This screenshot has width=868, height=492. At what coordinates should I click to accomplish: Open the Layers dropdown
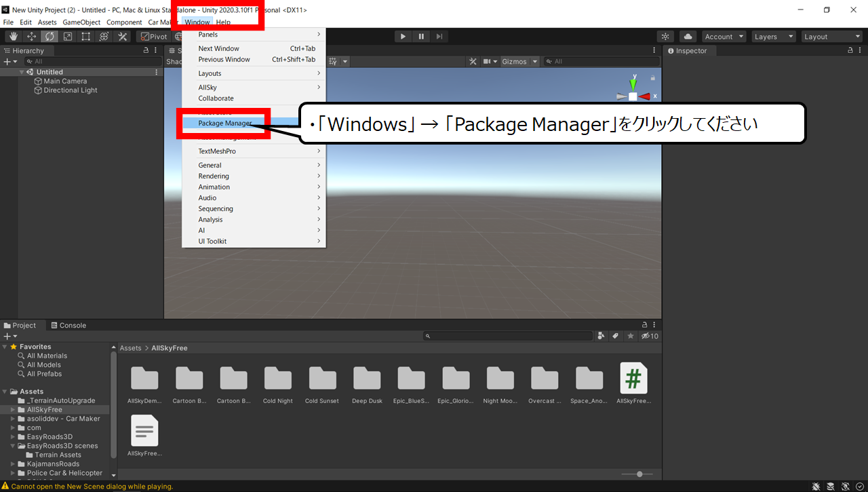click(773, 37)
